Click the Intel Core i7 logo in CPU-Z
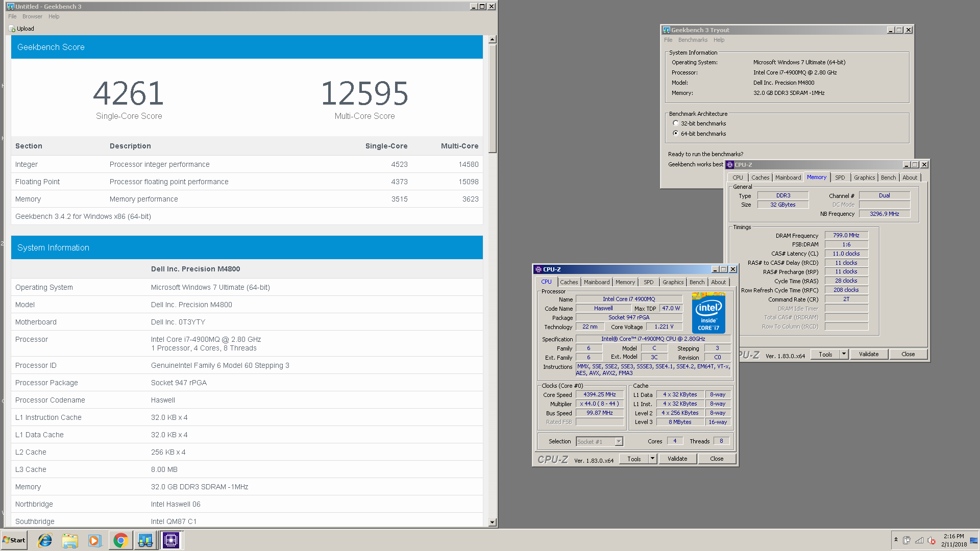 pyautogui.click(x=708, y=313)
